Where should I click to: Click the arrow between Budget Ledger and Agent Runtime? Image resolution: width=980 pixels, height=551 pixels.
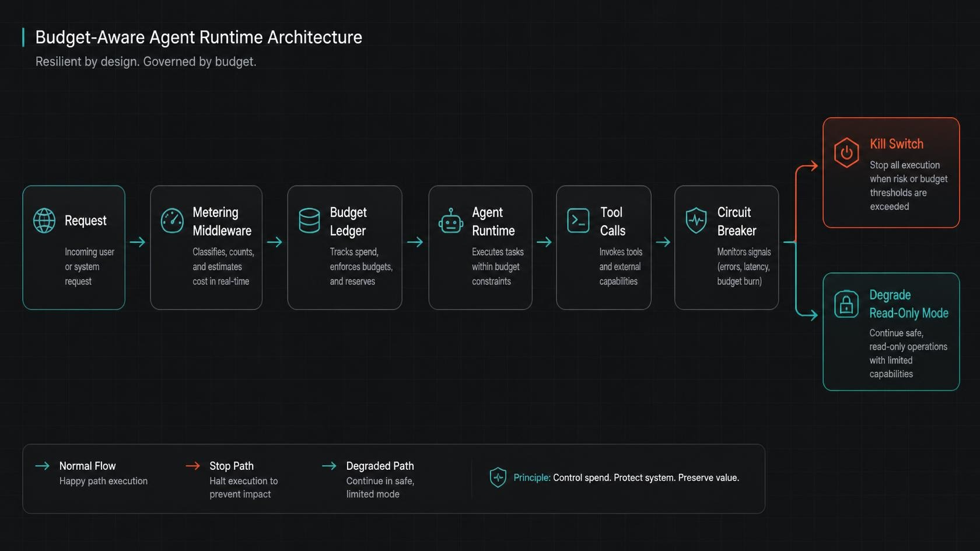pyautogui.click(x=415, y=242)
